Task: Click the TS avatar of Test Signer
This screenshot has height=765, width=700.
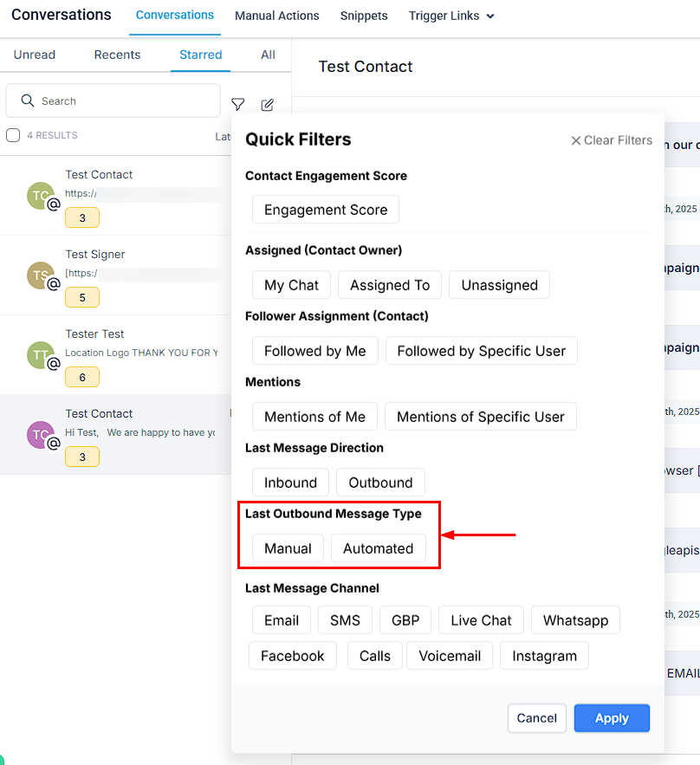Action: click(41, 276)
